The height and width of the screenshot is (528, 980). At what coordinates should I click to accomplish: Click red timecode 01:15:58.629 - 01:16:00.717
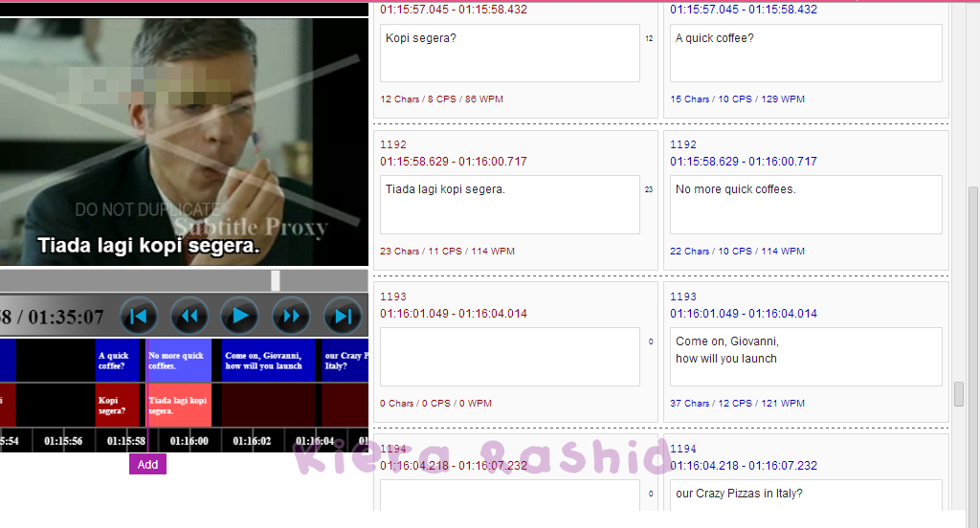[454, 162]
